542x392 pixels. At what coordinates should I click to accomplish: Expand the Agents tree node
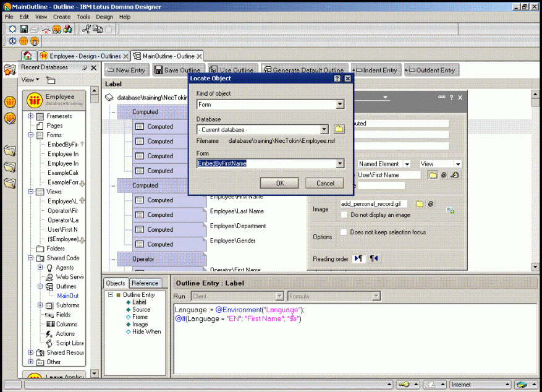pyautogui.click(x=40, y=267)
